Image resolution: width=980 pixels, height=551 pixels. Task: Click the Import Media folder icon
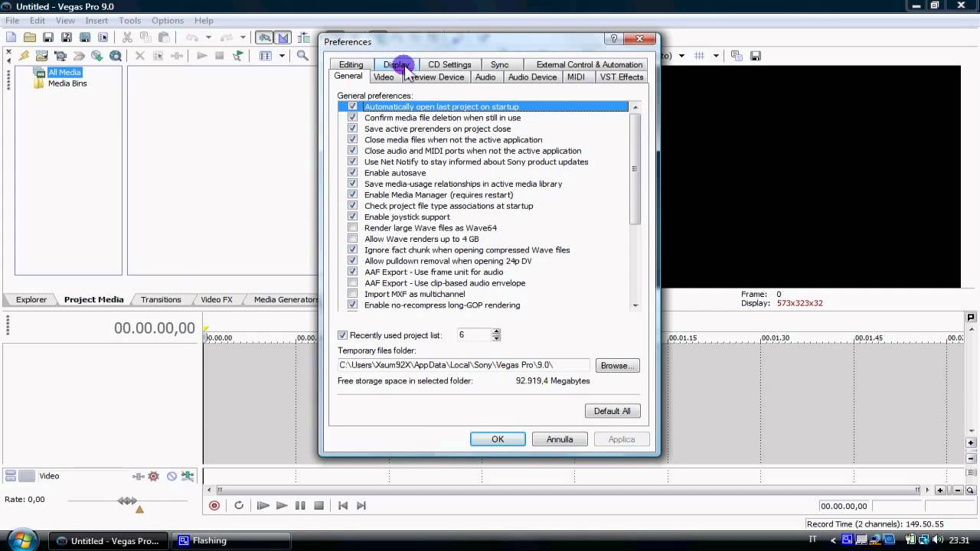pos(42,56)
